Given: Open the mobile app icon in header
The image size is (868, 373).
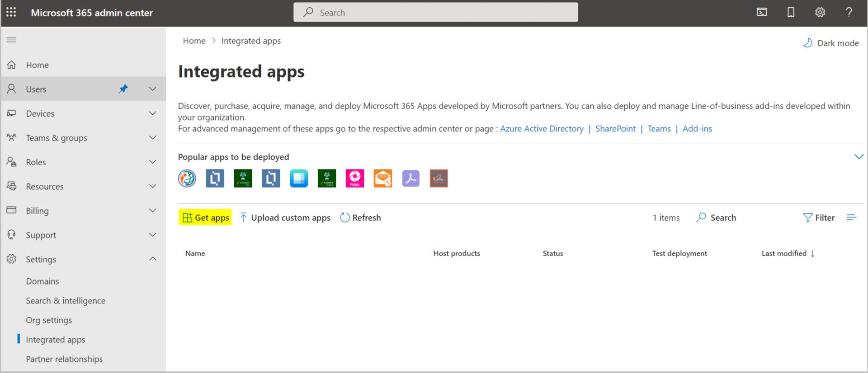Looking at the screenshot, I should click(x=791, y=12).
